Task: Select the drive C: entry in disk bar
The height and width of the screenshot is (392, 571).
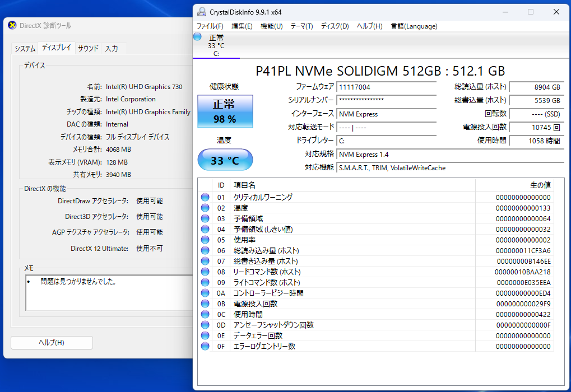Action: click(x=216, y=45)
